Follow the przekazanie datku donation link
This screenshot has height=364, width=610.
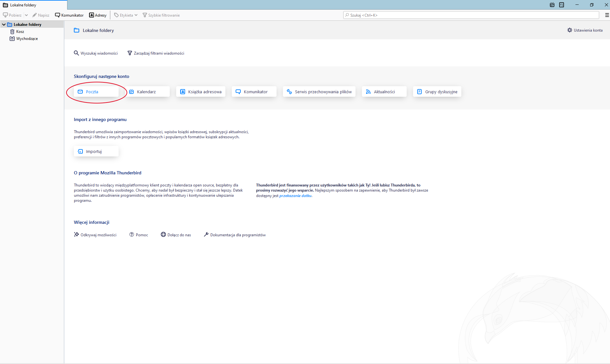click(295, 196)
